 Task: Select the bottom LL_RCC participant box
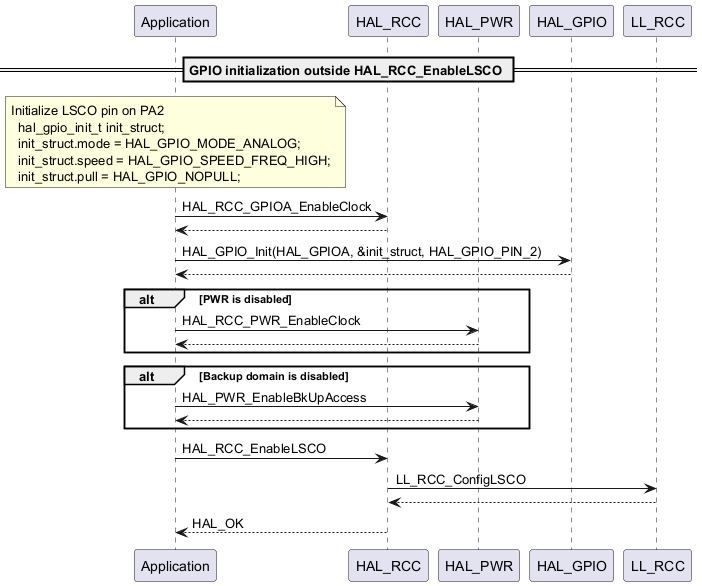tap(656, 566)
